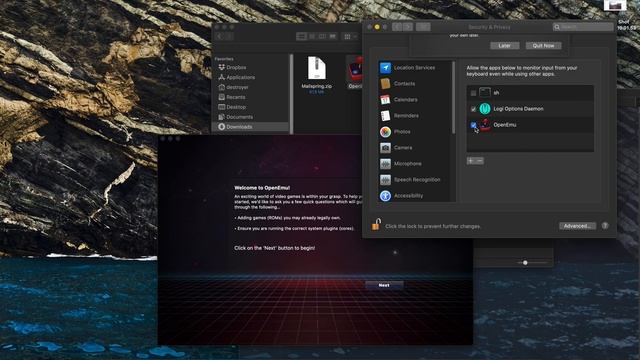640x360 pixels.
Task: Show all preferences grid button
Action: tap(423, 27)
